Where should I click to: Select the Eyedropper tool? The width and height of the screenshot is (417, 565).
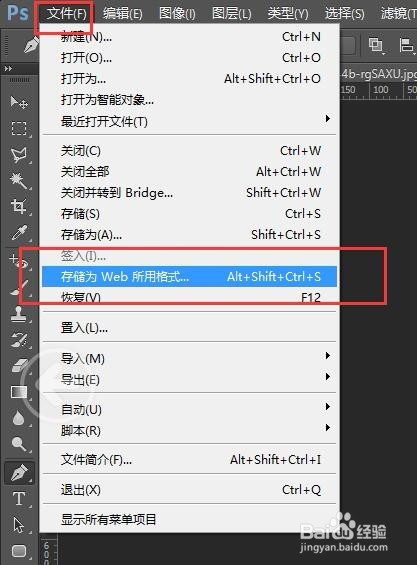click(19, 232)
